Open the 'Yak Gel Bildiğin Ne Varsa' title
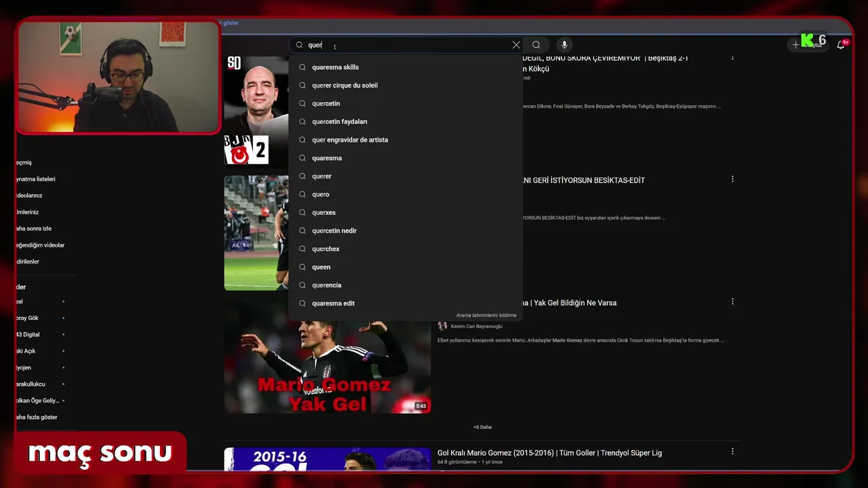Screen dimensions: 868x488 [570, 303]
